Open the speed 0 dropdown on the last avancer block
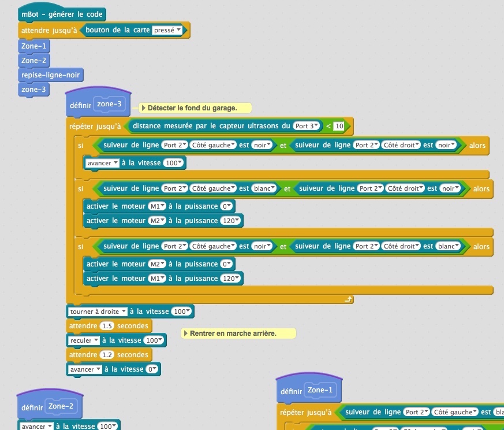 [152, 369]
